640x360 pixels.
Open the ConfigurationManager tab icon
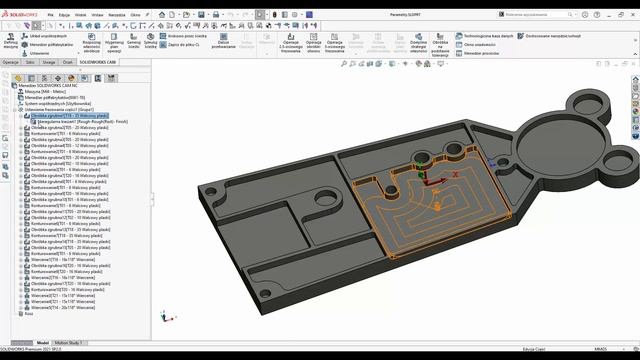pos(44,78)
